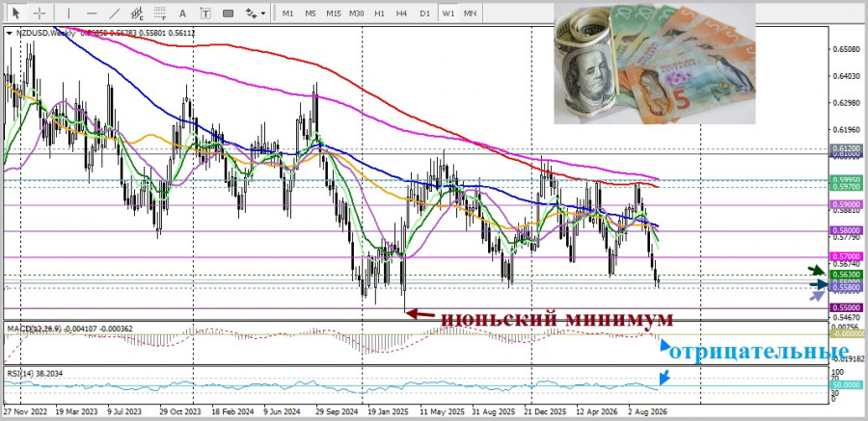
Task: Select the Fibonacci retracement tool
Action: 160,13
